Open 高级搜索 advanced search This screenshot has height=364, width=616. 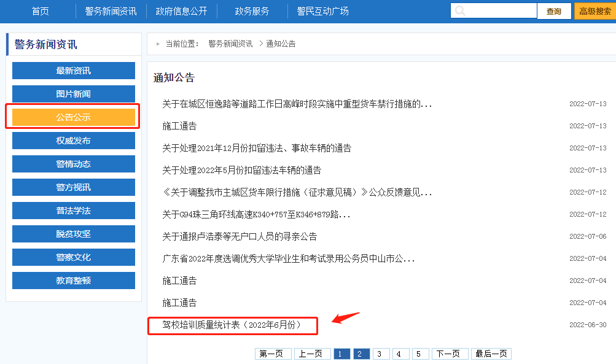pyautogui.click(x=595, y=11)
